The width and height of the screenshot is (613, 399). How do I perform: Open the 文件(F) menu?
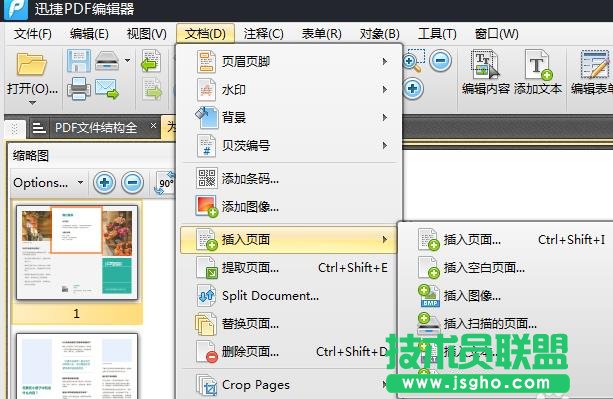coord(32,34)
